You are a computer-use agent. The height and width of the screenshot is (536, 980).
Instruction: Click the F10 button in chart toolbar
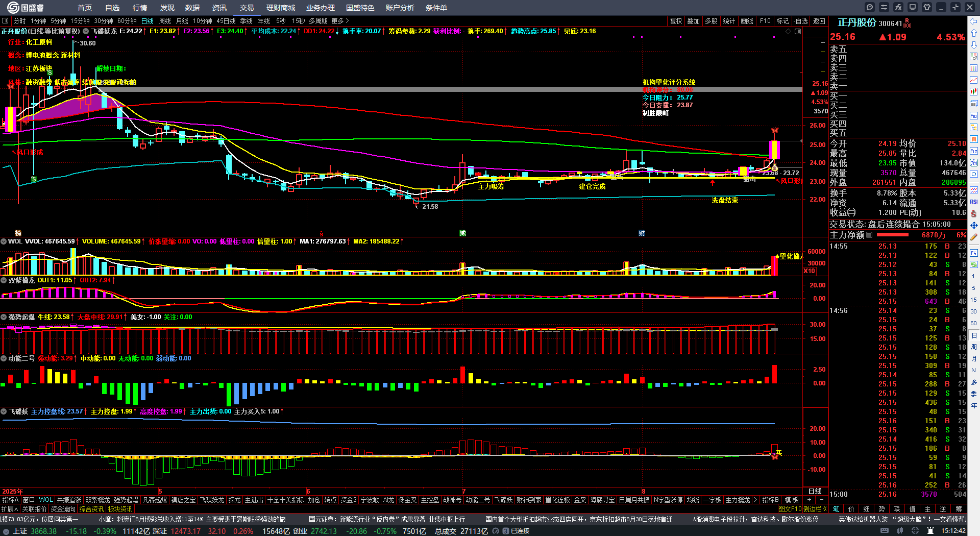point(765,21)
